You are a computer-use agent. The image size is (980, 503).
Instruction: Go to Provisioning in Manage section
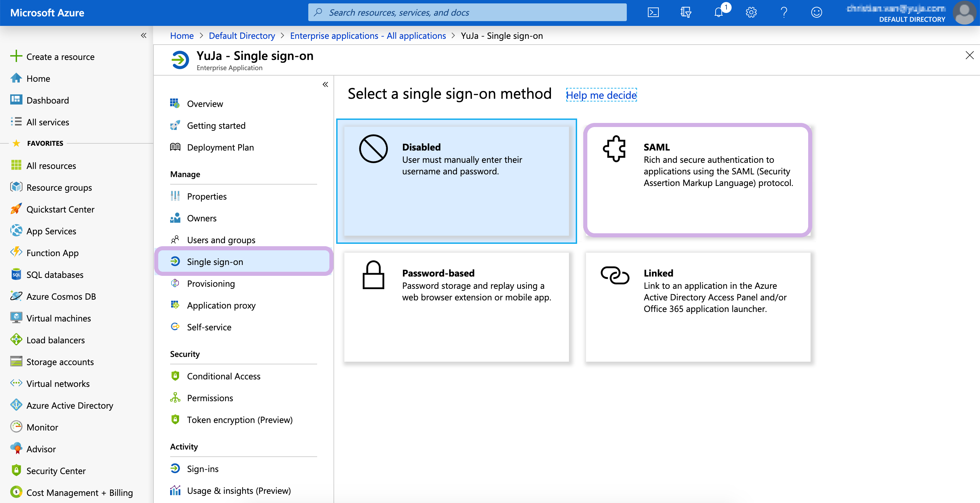211,284
